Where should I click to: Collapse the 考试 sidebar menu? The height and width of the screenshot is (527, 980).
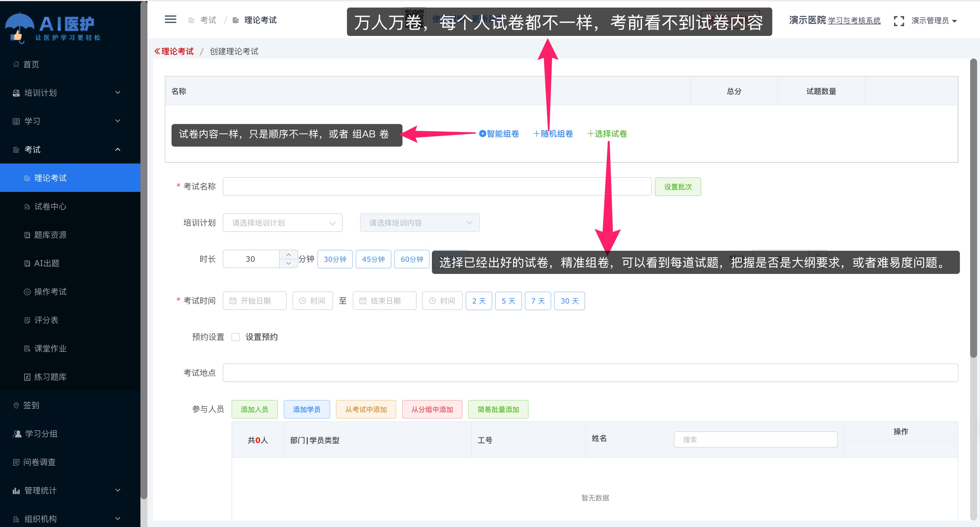[70, 149]
